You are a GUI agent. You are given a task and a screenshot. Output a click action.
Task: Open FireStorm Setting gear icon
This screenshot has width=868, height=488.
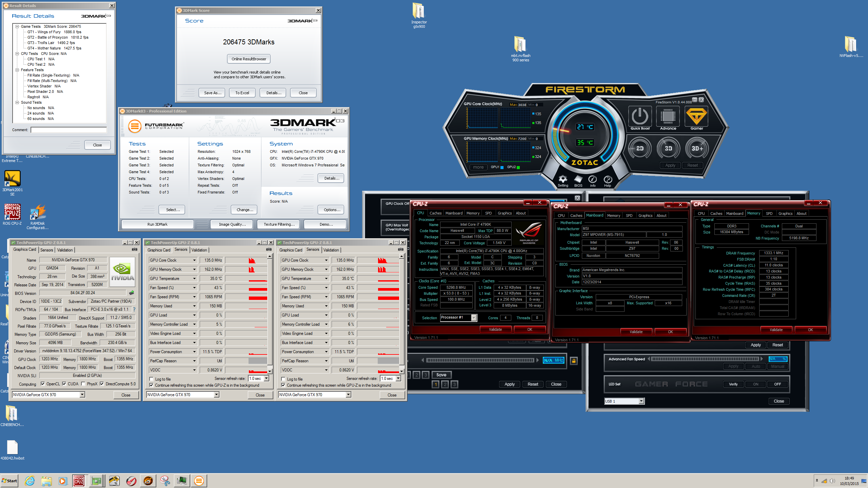point(563,179)
